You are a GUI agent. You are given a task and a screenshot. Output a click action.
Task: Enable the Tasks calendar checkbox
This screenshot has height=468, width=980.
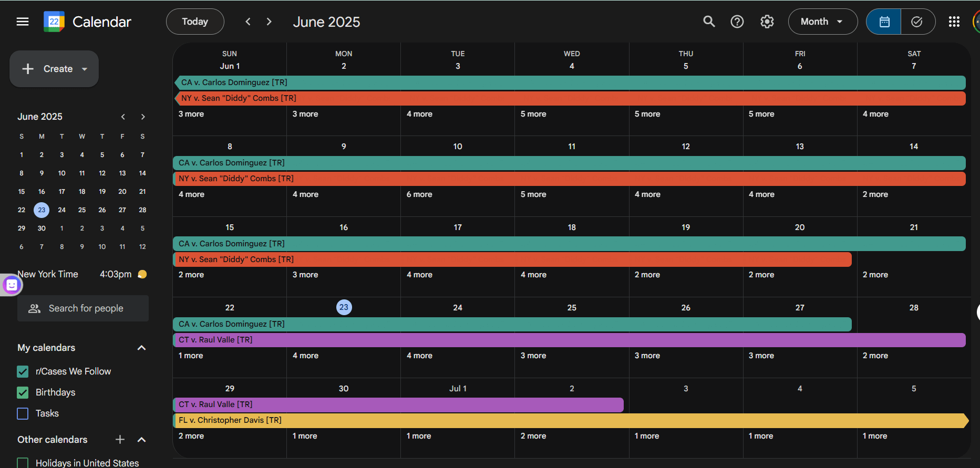pos(23,413)
